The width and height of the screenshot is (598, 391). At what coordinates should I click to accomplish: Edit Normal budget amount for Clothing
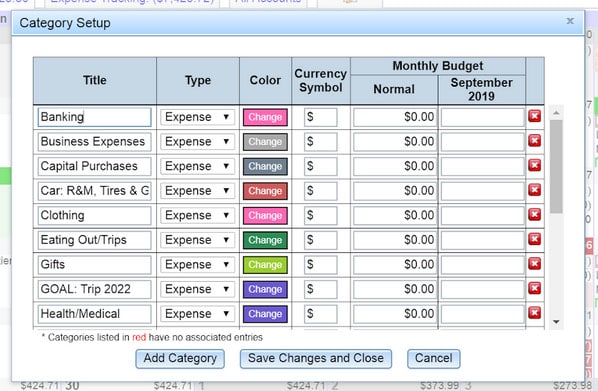394,216
